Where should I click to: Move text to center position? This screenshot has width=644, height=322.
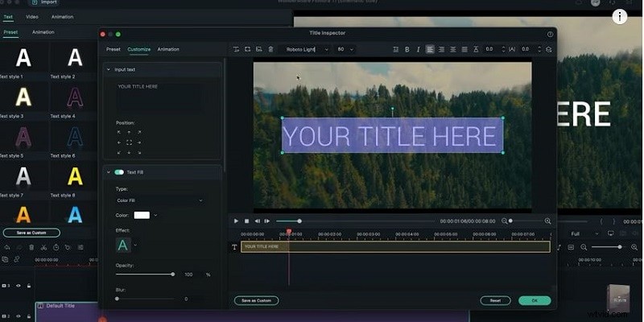point(129,142)
